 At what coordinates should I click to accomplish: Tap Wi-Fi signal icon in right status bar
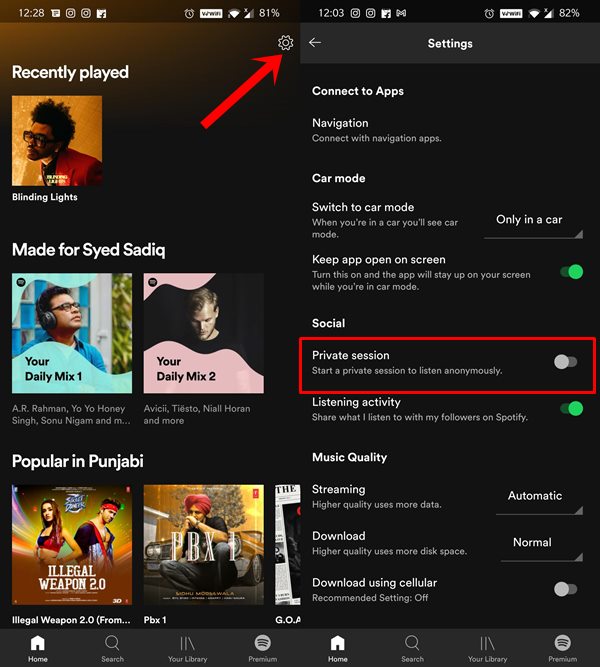click(534, 14)
